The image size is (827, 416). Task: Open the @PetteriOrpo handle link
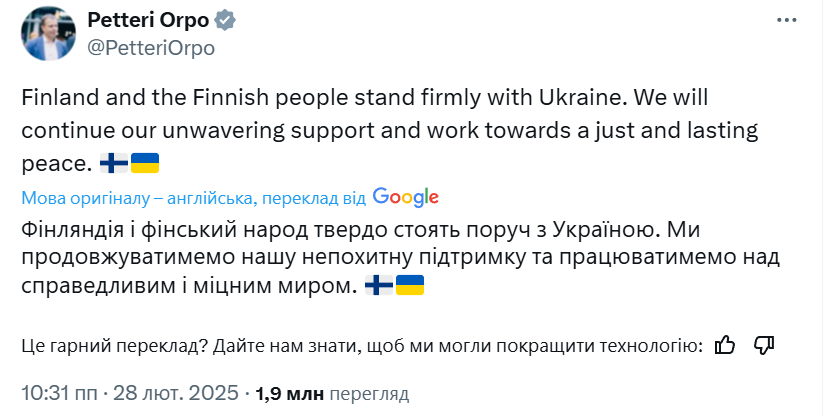pyautogui.click(x=151, y=46)
